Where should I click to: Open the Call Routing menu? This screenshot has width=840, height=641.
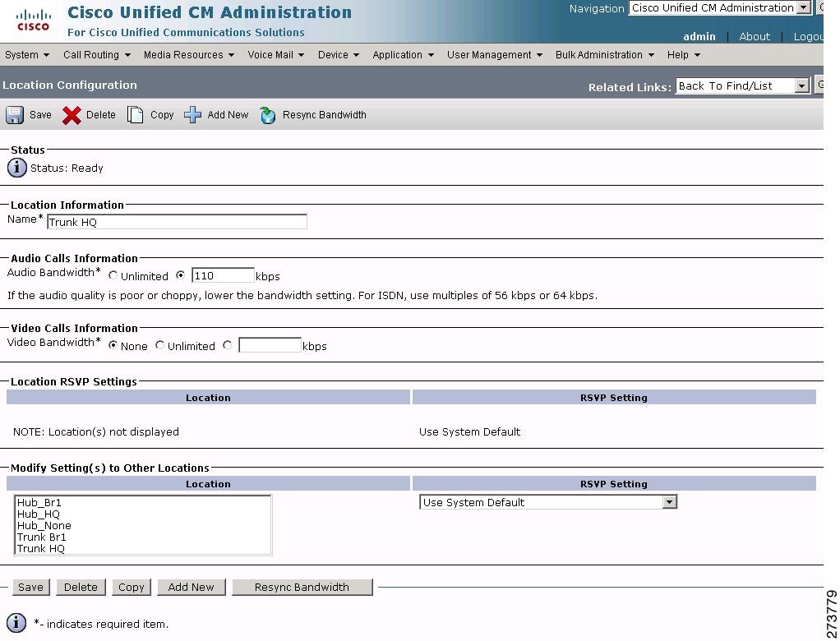tap(97, 54)
